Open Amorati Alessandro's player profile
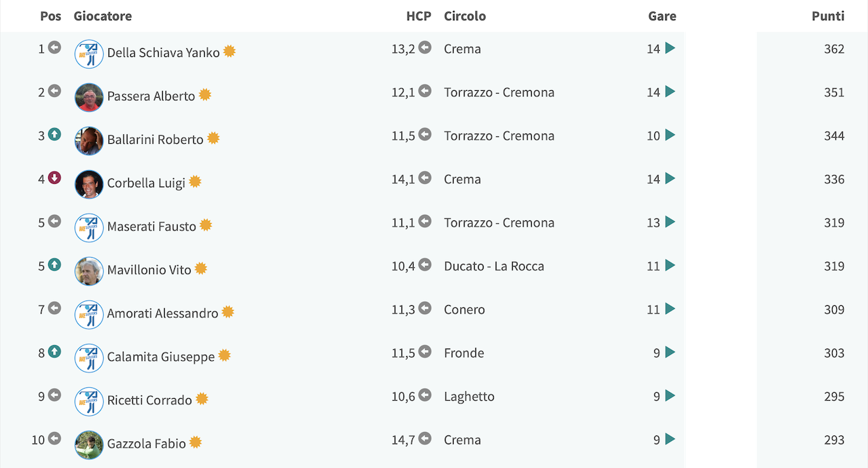 [163, 313]
